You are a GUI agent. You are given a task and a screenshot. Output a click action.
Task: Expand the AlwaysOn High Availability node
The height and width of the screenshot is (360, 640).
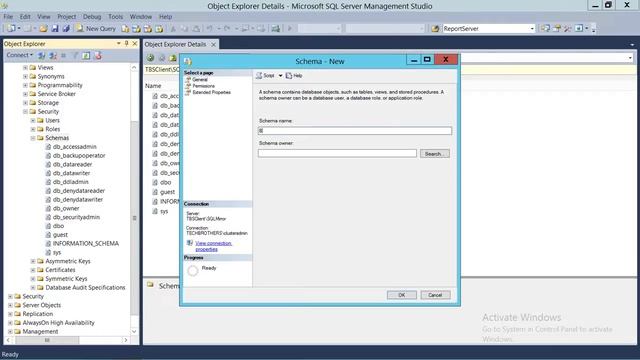[x=10, y=323]
